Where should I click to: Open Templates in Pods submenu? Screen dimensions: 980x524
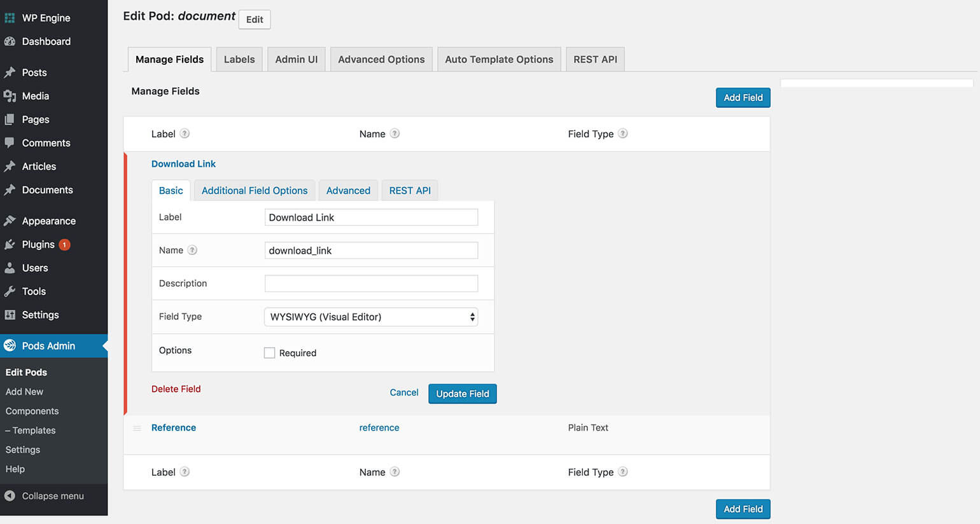(31, 431)
